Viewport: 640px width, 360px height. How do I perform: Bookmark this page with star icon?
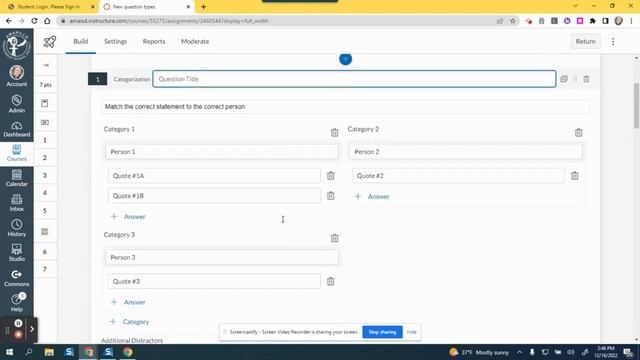(x=513, y=21)
